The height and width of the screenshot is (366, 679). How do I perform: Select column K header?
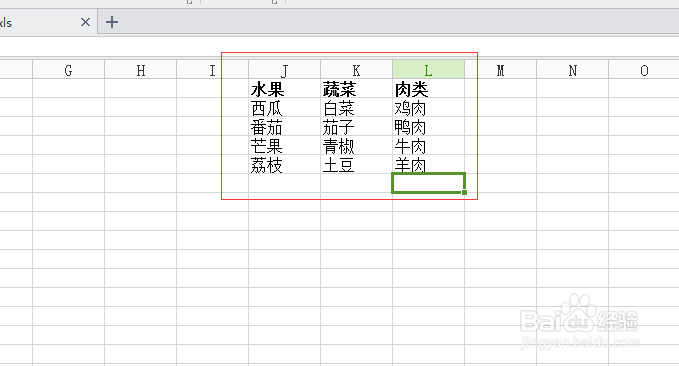[356, 70]
